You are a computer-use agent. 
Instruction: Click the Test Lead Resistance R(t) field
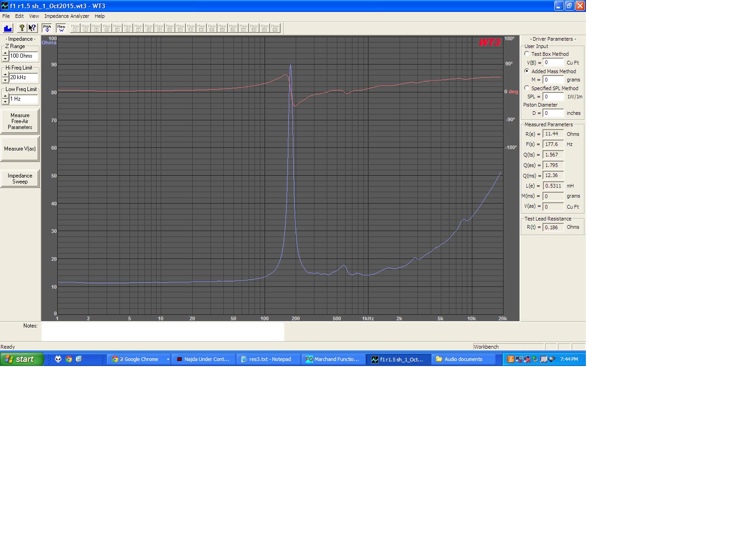click(553, 227)
